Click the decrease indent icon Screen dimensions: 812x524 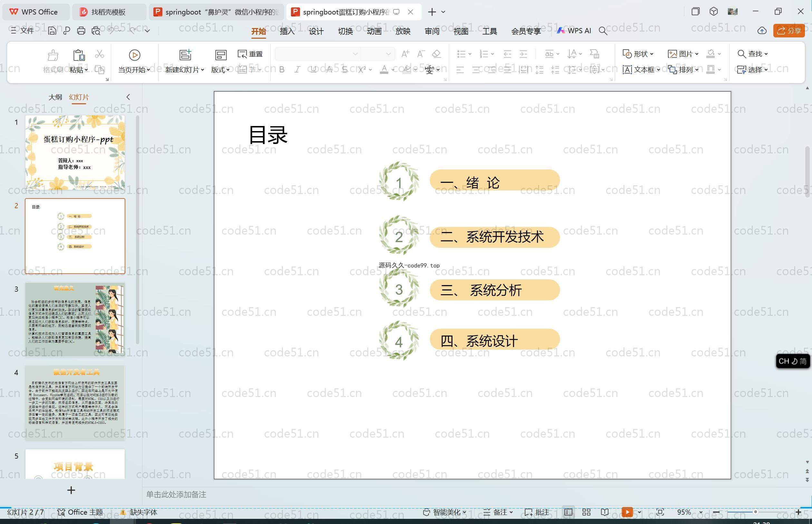508,54
